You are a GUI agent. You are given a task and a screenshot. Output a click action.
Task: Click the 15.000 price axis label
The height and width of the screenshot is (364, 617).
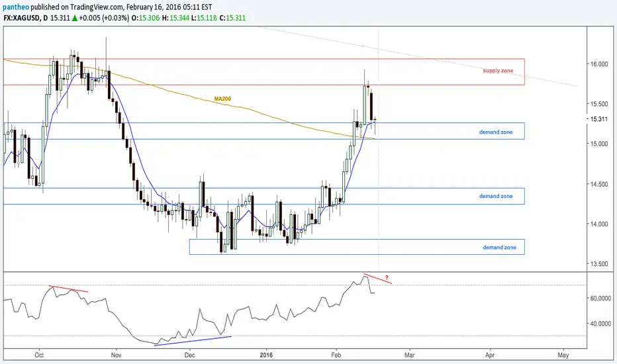pos(598,144)
